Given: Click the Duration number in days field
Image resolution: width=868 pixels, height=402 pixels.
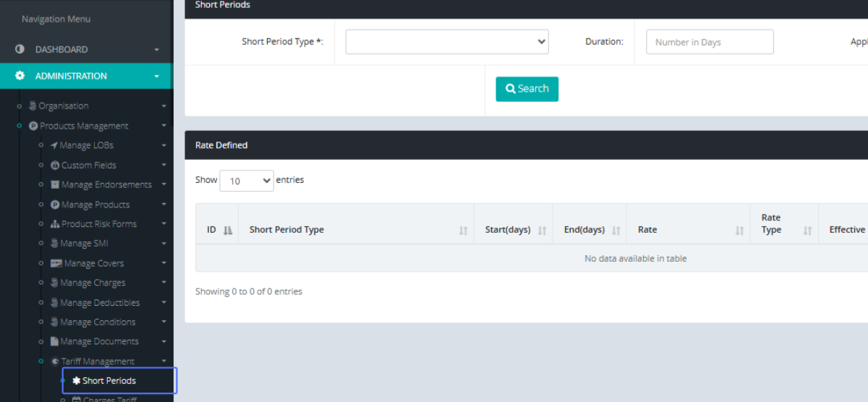Looking at the screenshot, I should pos(709,42).
